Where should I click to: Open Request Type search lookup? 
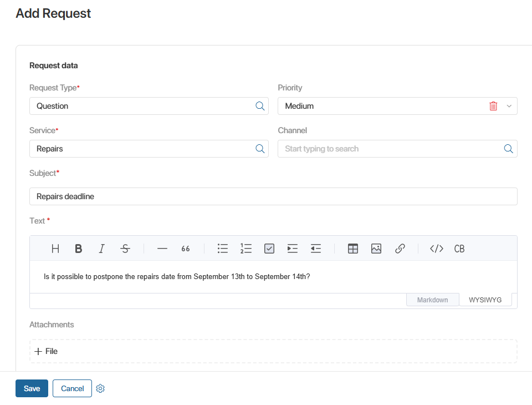click(260, 106)
